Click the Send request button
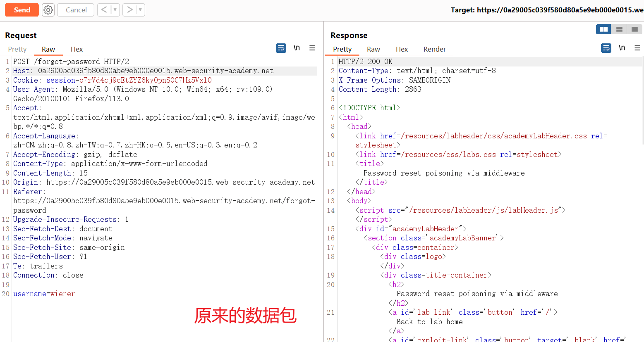This screenshot has height=342, width=644. pyautogui.click(x=22, y=10)
